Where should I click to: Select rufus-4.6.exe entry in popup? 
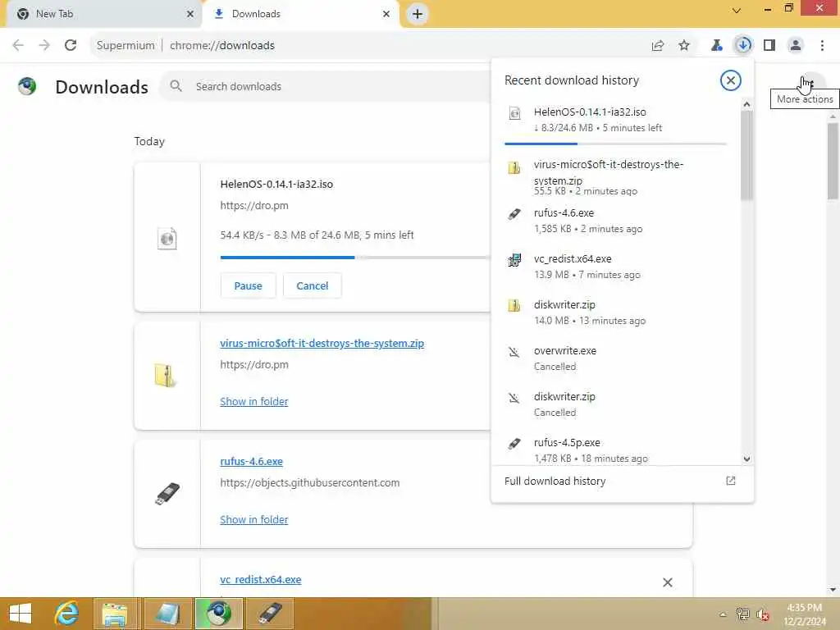pos(615,221)
